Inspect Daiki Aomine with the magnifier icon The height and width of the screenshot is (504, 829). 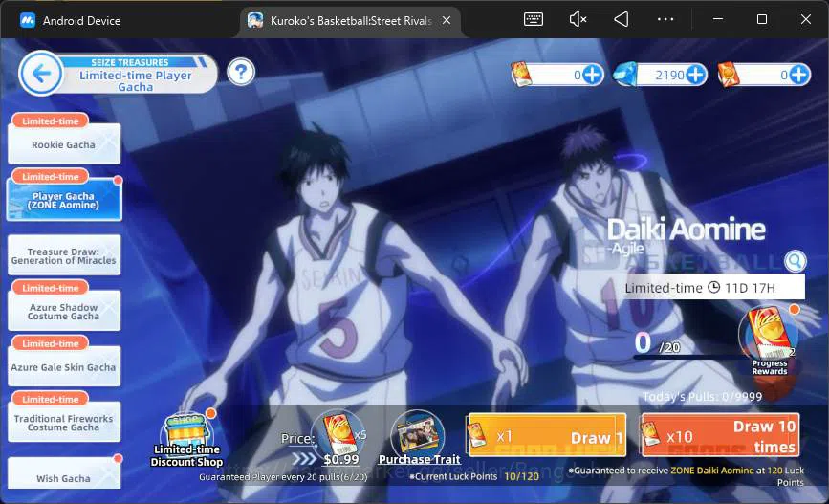[795, 261]
